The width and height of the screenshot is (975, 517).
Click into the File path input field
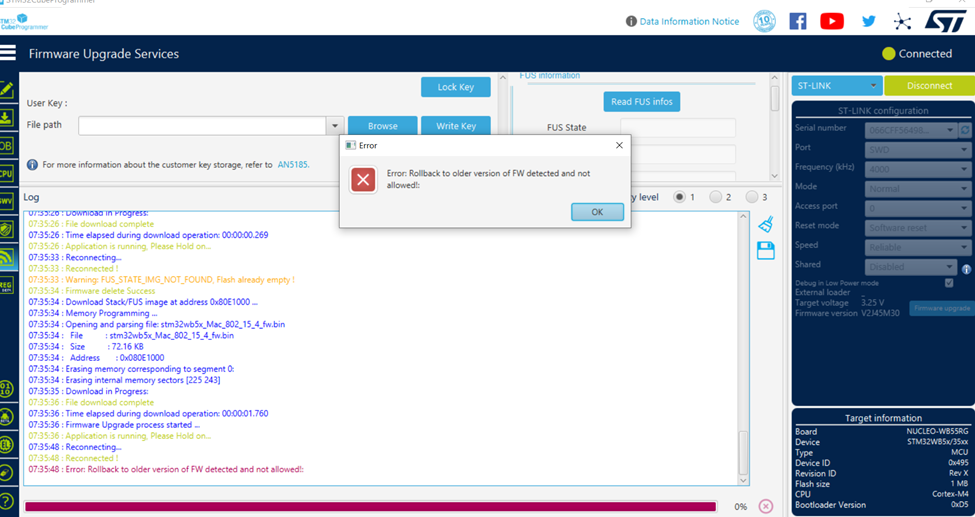click(202, 126)
